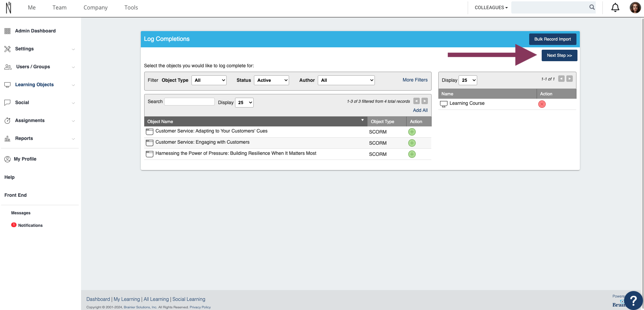Open the Brainier Solutions, Inc. link
644x310 pixels.
coord(140,307)
